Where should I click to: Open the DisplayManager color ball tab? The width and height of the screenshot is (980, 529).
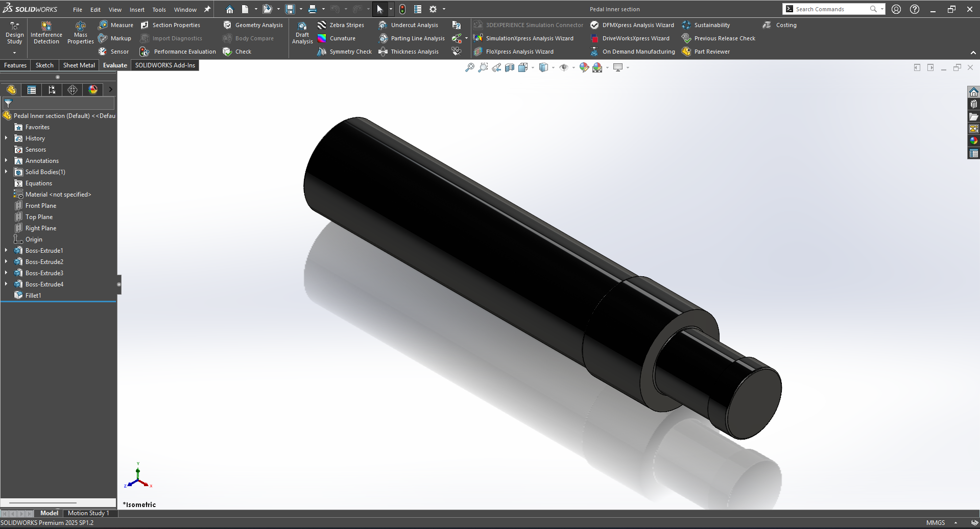click(x=93, y=90)
